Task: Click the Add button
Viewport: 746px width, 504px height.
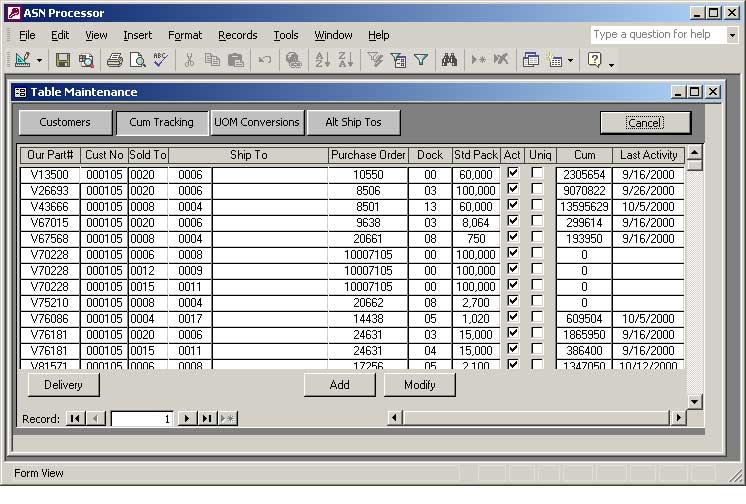Action: [339, 385]
